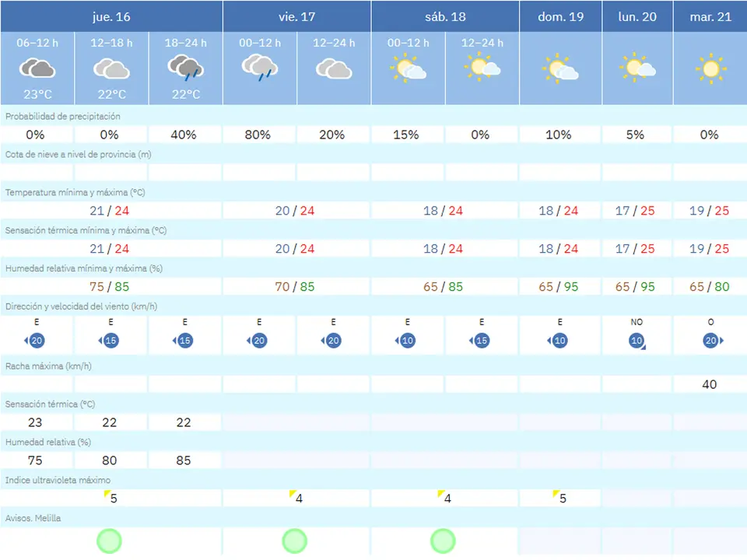Click the Temperatura mínima y máxima row label

click(x=75, y=192)
